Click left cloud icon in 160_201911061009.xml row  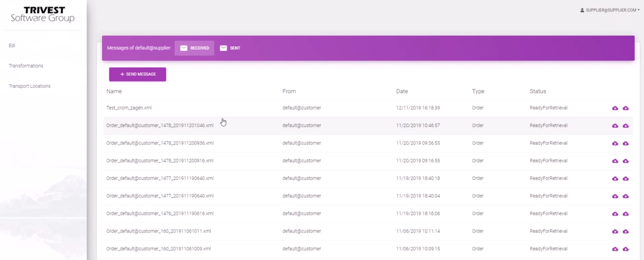(x=615, y=249)
